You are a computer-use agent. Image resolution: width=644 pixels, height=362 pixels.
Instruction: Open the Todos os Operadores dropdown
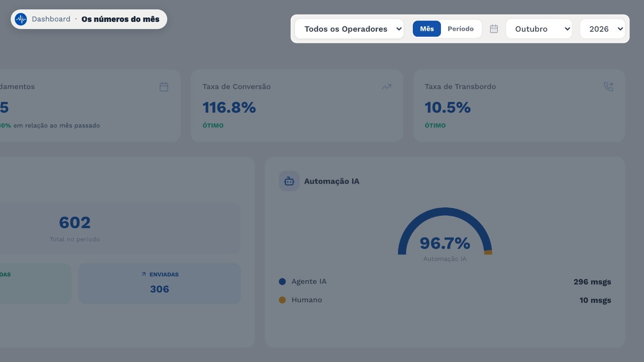pyautogui.click(x=349, y=29)
